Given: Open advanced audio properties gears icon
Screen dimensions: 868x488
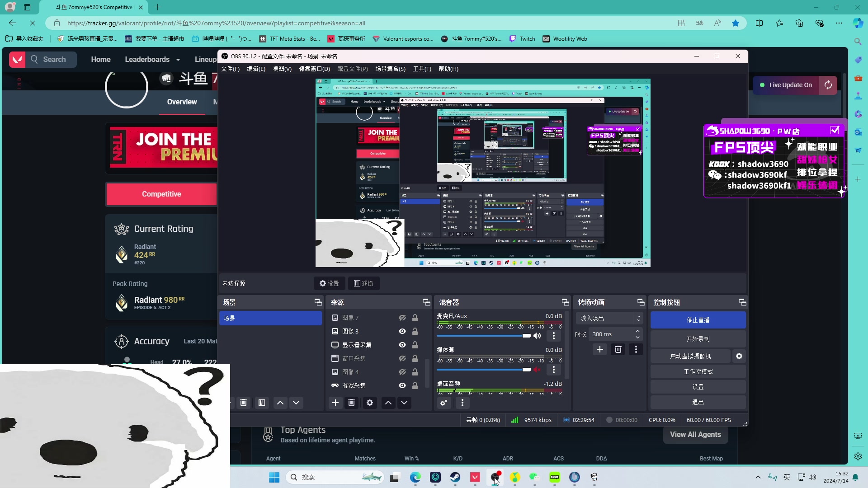Looking at the screenshot, I should click(444, 403).
